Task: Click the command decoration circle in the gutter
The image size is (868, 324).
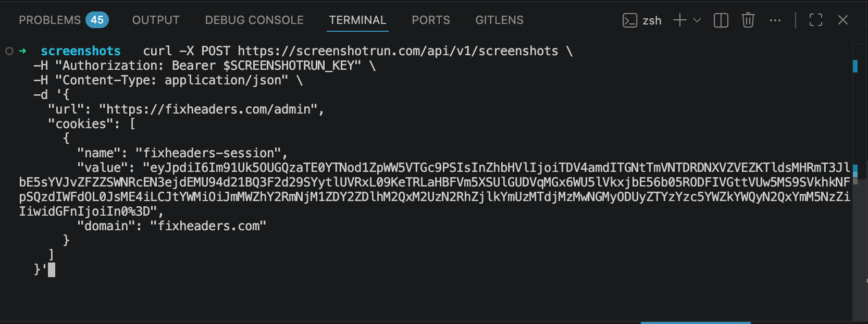Action: pyautogui.click(x=8, y=51)
